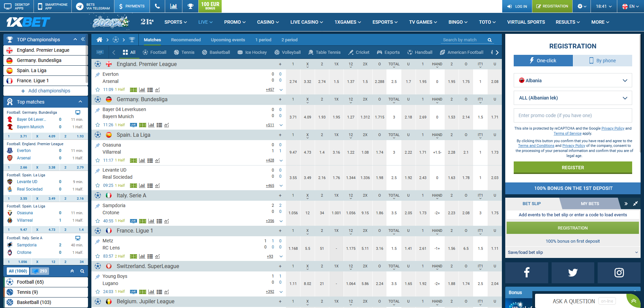The width and height of the screenshot is (644, 308).
Task: Select odds 2.74 for Everton win
Action: (x=293, y=82)
